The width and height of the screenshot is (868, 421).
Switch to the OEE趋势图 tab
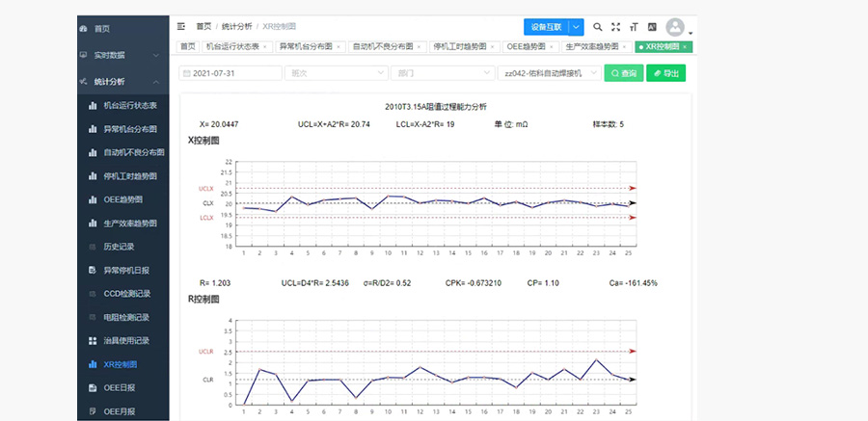click(x=528, y=46)
